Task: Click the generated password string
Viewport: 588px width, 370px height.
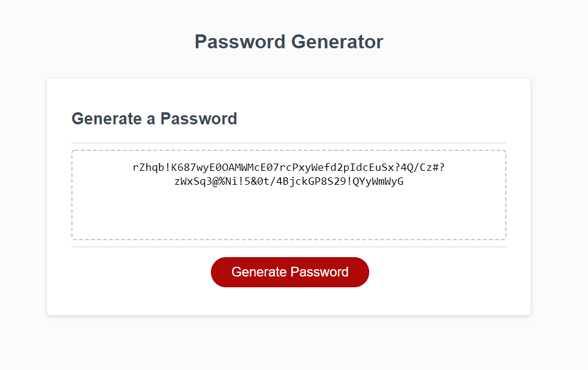Action: tap(289, 174)
